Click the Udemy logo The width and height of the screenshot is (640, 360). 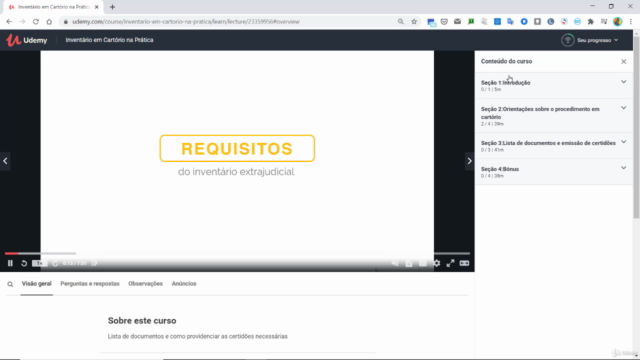[27, 40]
